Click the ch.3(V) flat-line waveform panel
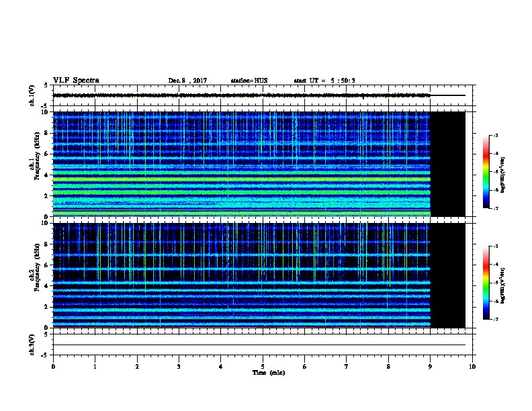Viewport: 532px width, 411px height. click(x=264, y=345)
